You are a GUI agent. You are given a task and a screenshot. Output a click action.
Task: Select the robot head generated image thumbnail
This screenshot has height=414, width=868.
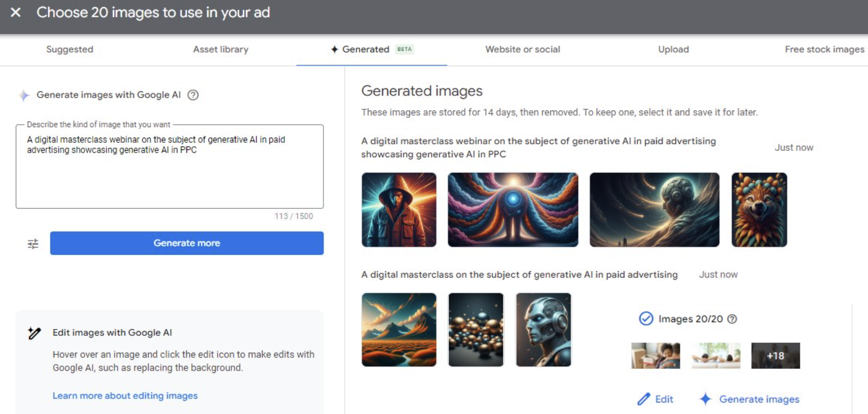pos(543,329)
